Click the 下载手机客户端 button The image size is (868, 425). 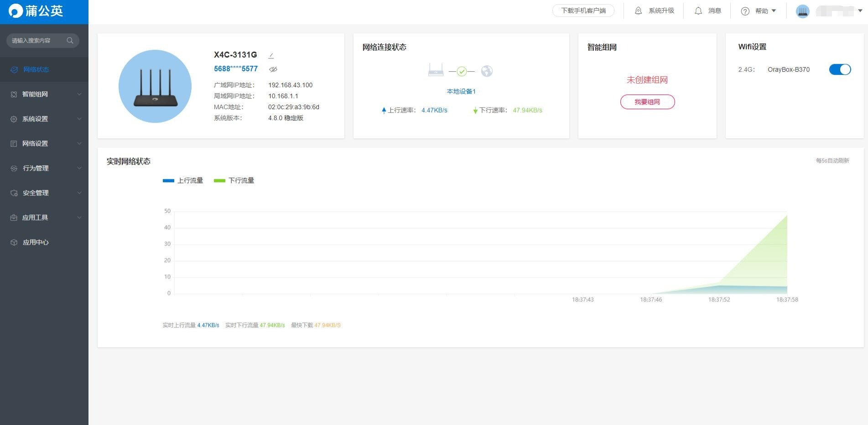point(583,10)
